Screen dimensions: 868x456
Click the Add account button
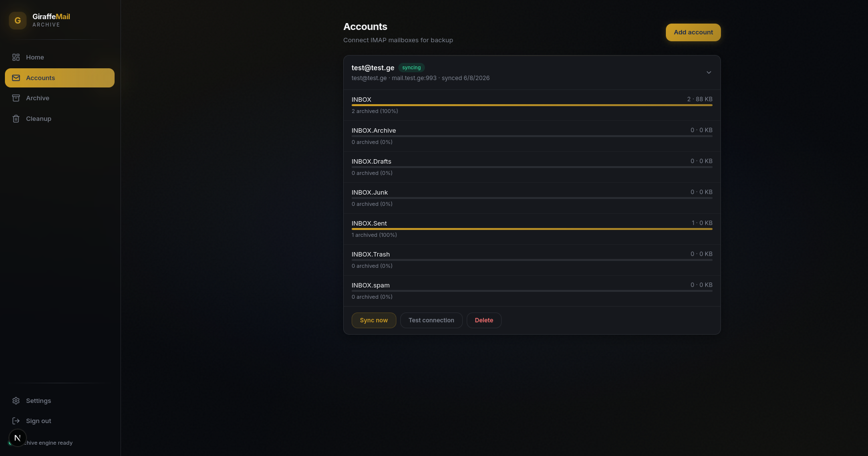pos(693,32)
